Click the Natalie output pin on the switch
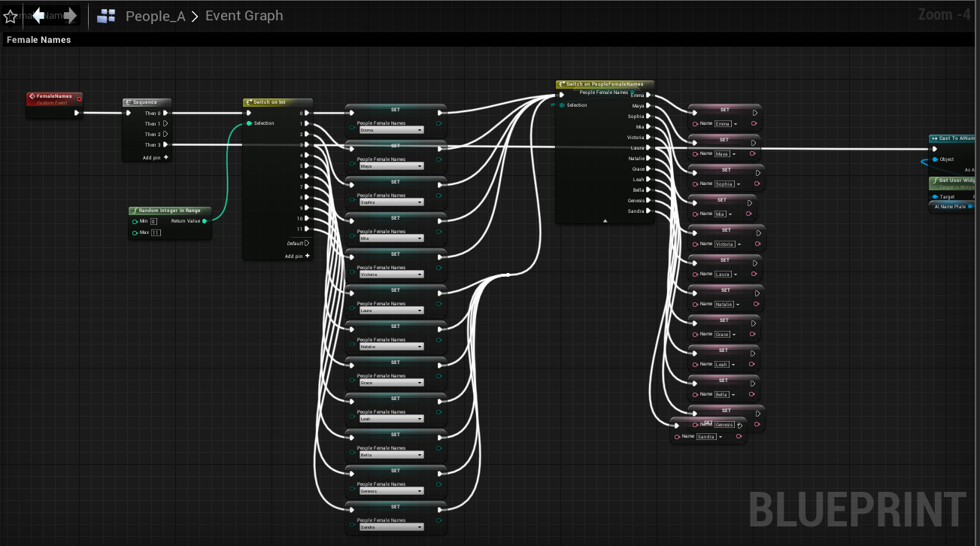This screenshot has width=980, height=546. pos(648,159)
